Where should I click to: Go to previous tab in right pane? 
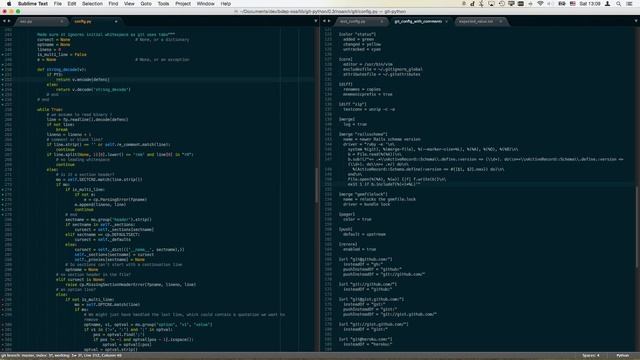(324, 21)
